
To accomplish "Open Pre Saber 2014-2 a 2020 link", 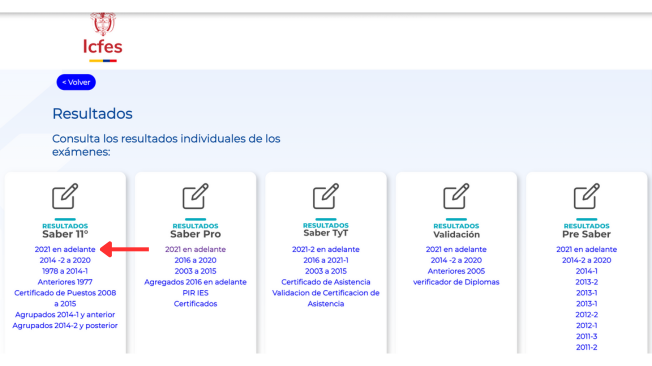I will pyautogui.click(x=587, y=260).
